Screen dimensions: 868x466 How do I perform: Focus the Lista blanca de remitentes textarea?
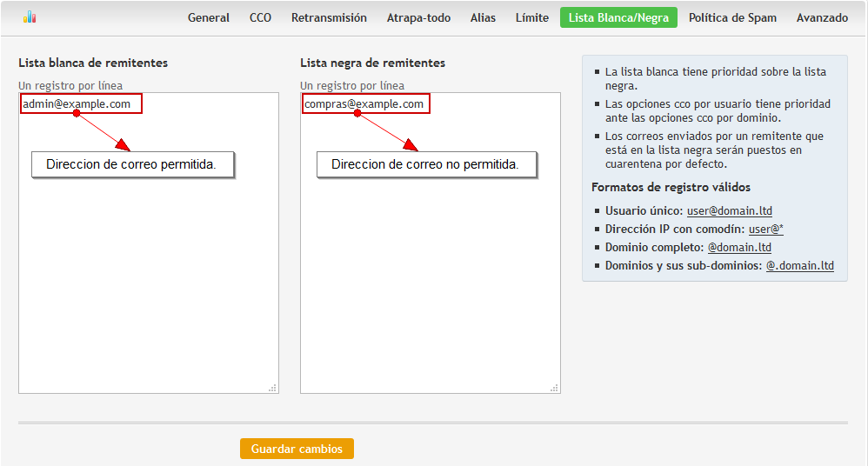[x=149, y=243]
